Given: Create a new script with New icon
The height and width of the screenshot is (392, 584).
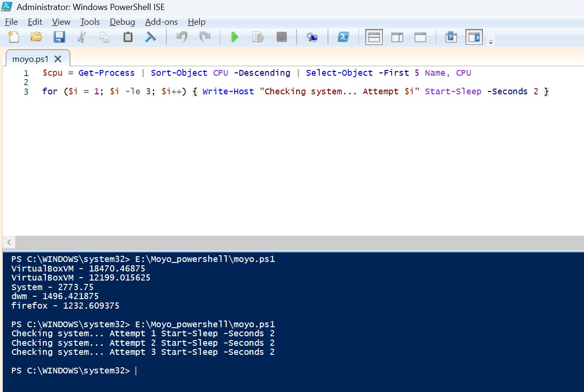Looking at the screenshot, I should (13, 37).
